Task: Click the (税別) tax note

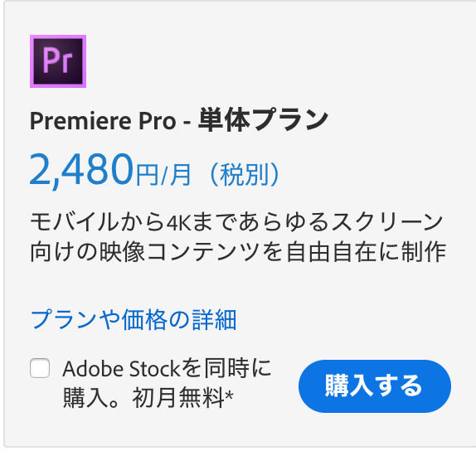Action: click(245, 174)
